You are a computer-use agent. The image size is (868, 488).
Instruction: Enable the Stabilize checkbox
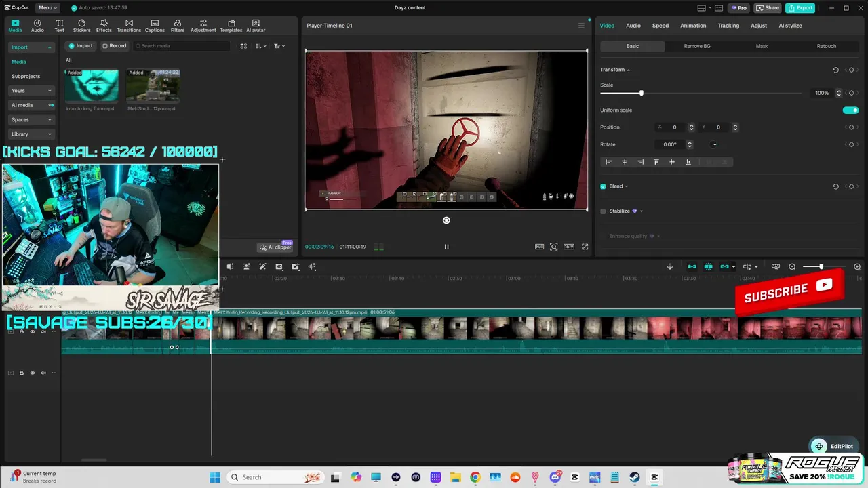pyautogui.click(x=603, y=211)
